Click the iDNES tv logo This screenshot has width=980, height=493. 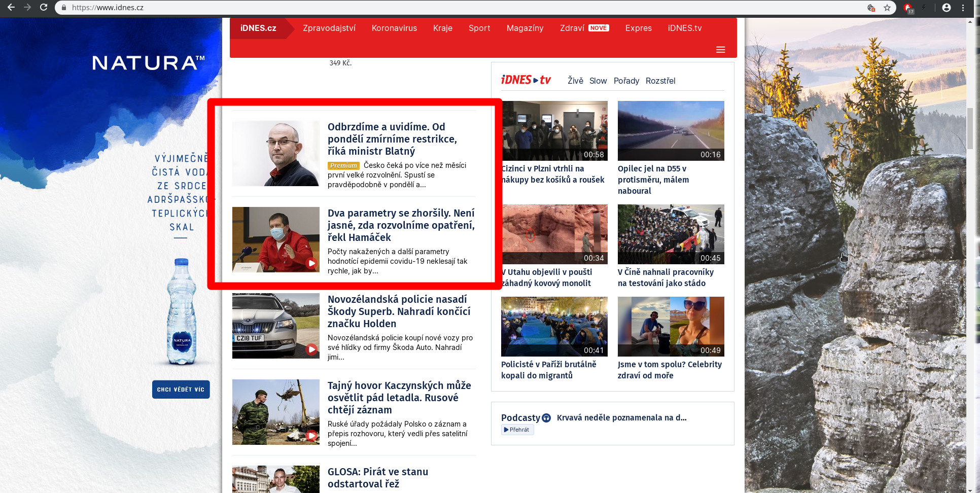point(526,80)
